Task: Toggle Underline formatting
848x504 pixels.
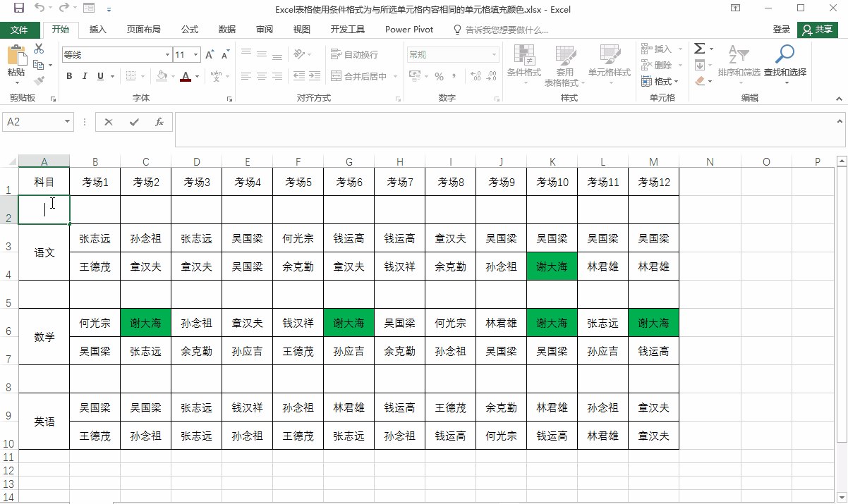Action: click(100, 76)
